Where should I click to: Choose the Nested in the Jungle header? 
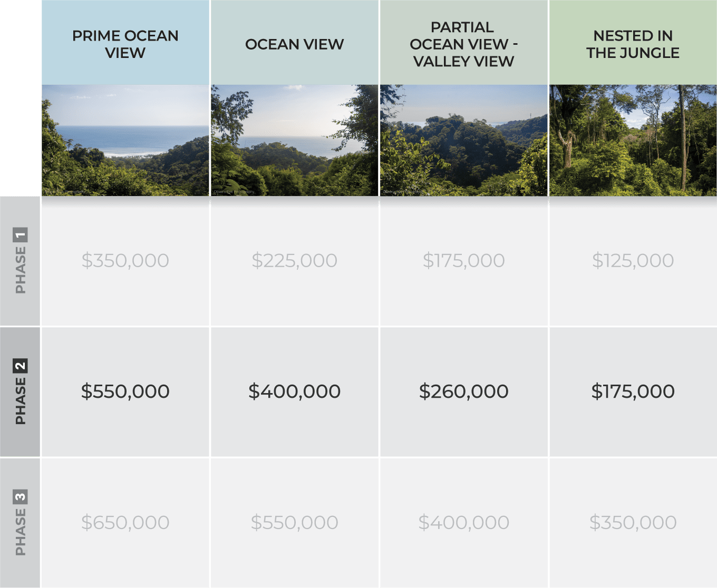[x=633, y=43]
